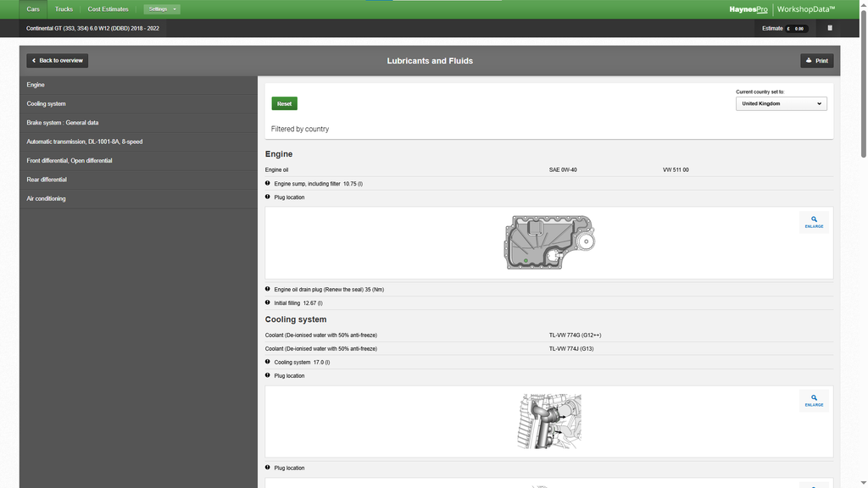Enlarge the cooling system plug diagram
The height and width of the screenshot is (488, 868).
(x=814, y=401)
